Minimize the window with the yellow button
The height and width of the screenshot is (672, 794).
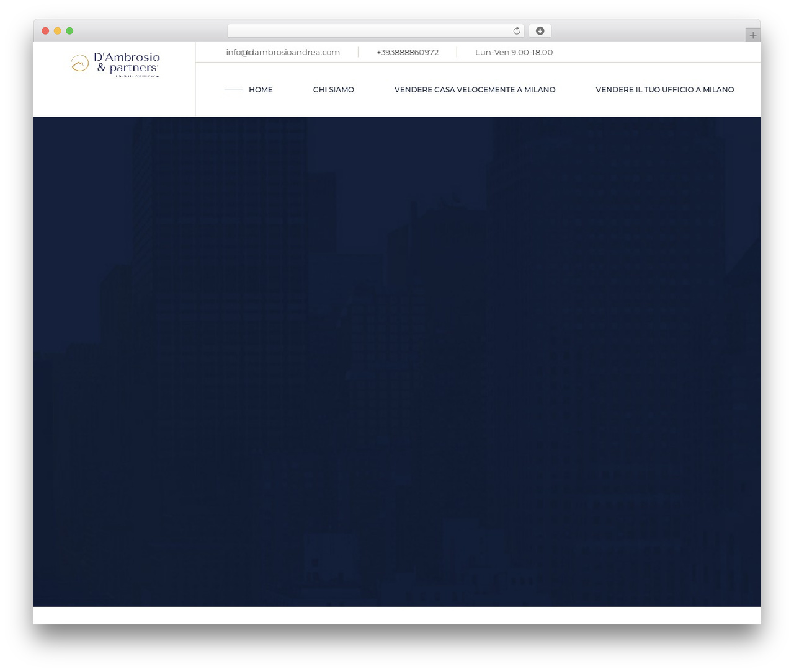click(x=58, y=31)
